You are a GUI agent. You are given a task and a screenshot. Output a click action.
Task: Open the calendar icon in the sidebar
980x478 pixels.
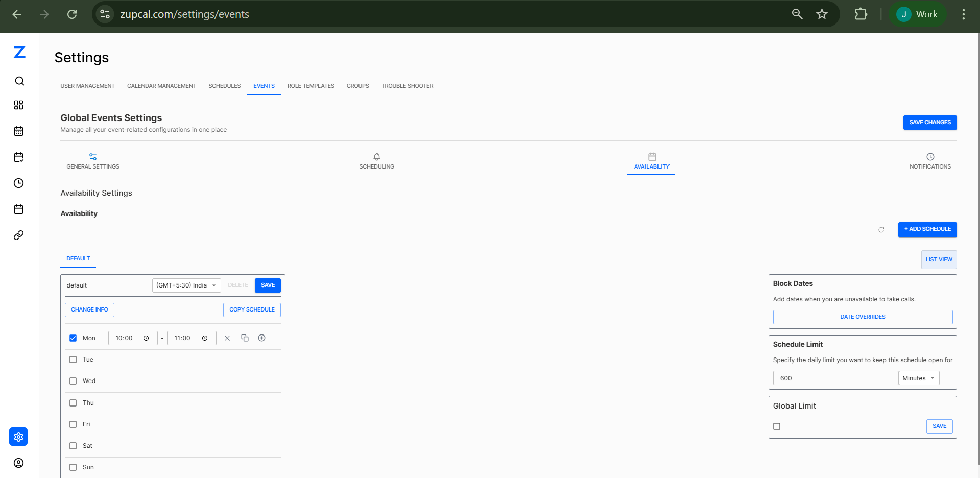tap(19, 131)
